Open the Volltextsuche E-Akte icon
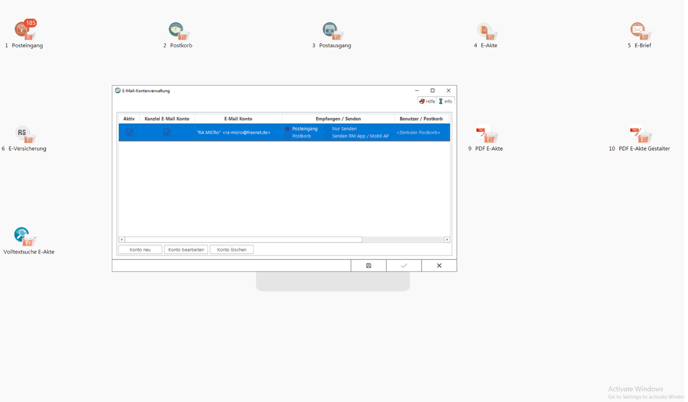 (x=25, y=237)
